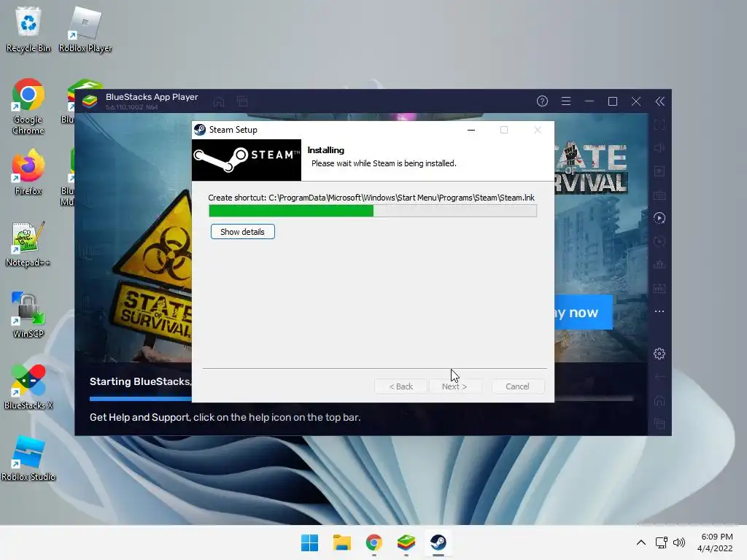The height and width of the screenshot is (560, 747).
Task: Click the BlueStacks startup loading progress bar
Action: point(361,399)
